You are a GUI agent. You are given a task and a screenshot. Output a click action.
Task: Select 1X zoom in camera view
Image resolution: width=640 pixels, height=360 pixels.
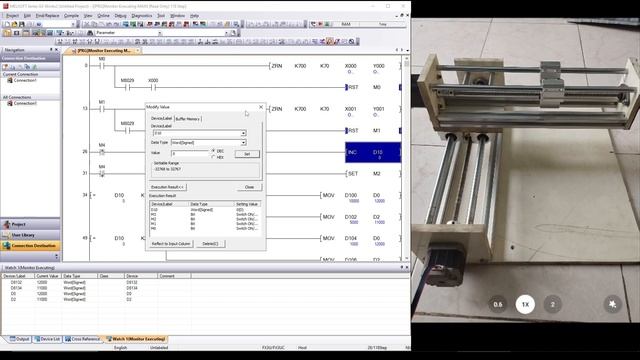[x=525, y=304]
